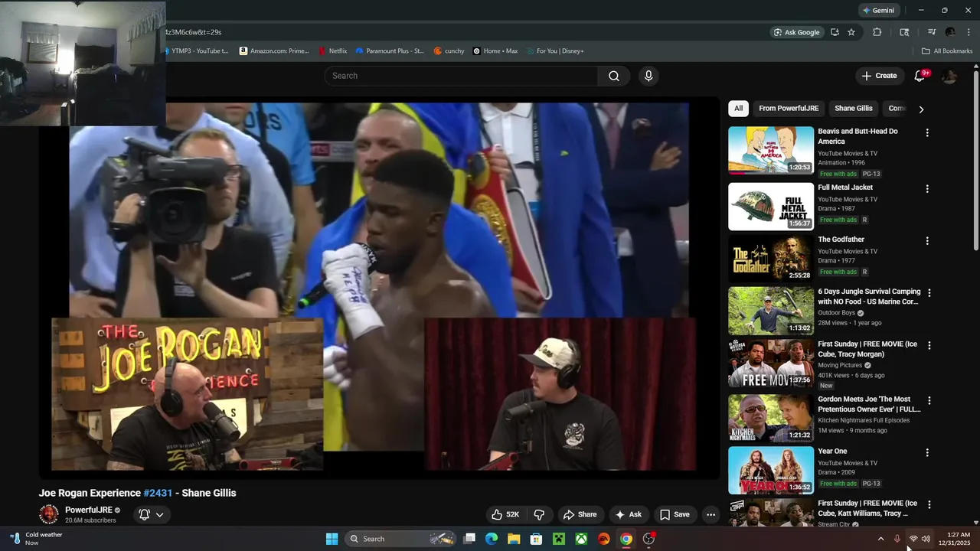Image resolution: width=980 pixels, height=551 pixels.
Task: Open Microsoft Store from taskbar
Action: [x=537, y=539]
